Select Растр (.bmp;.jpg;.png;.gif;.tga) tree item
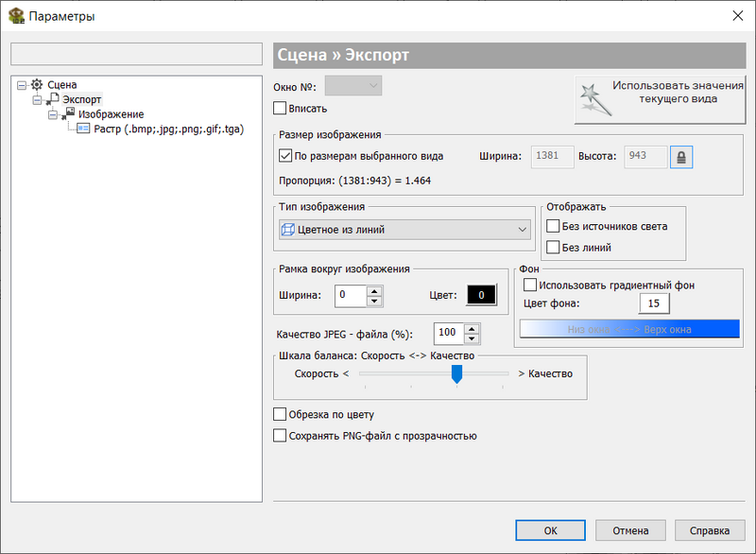 click(x=169, y=130)
